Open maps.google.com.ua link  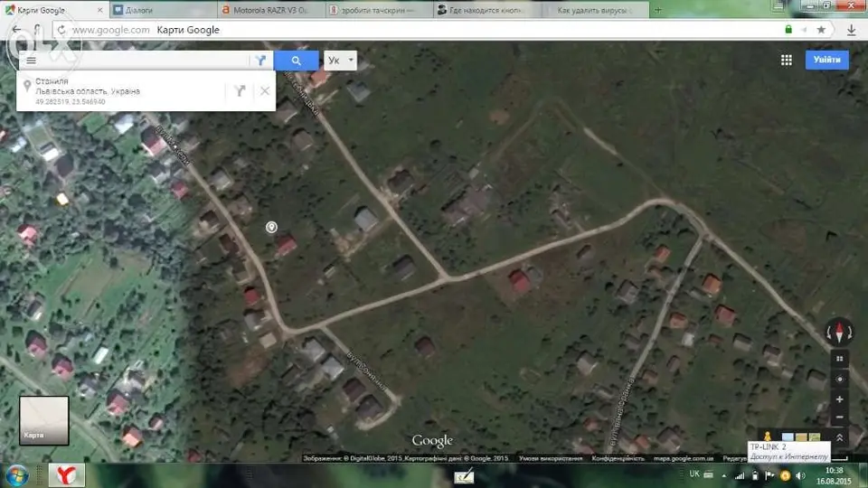[x=684, y=458]
